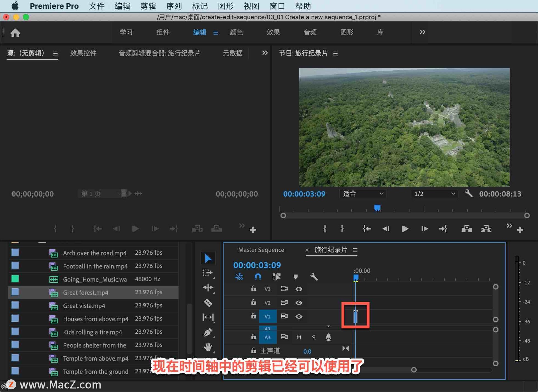Toggle timeline Snap magnet
The height and width of the screenshot is (392, 538).
click(258, 277)
